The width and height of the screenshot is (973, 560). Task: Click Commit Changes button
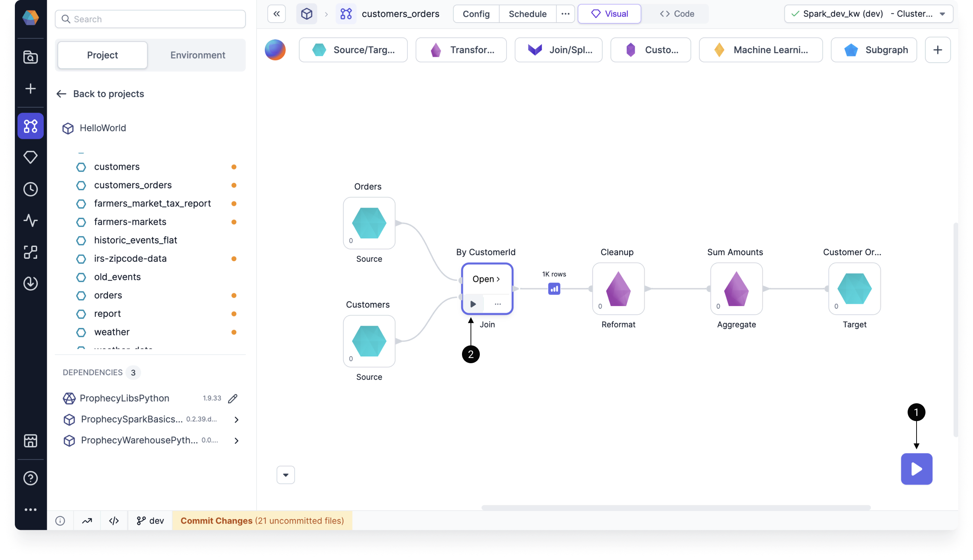point(262,521)
